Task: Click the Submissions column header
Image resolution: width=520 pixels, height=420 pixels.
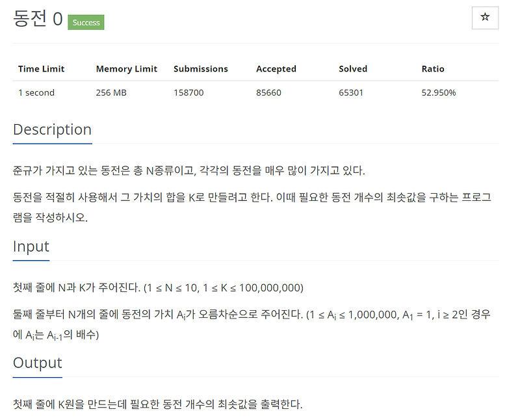Action: [x=201, y=69]
